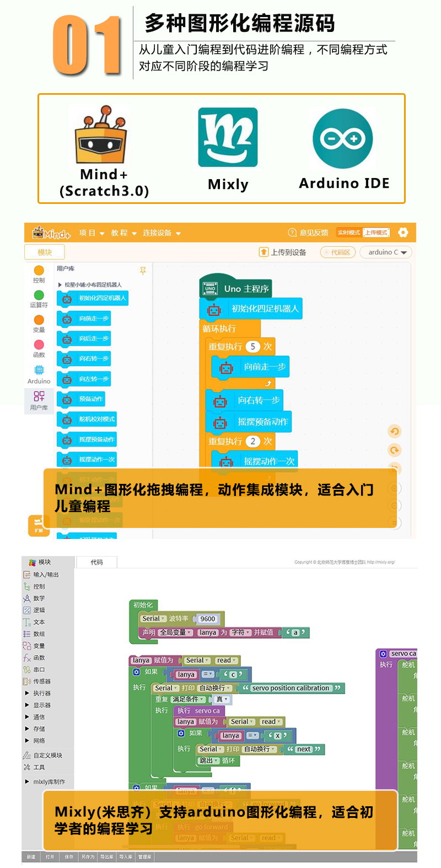Open the 项目 menu in Mind+
This screenshot has width=441, height=868.
(92, 233)
